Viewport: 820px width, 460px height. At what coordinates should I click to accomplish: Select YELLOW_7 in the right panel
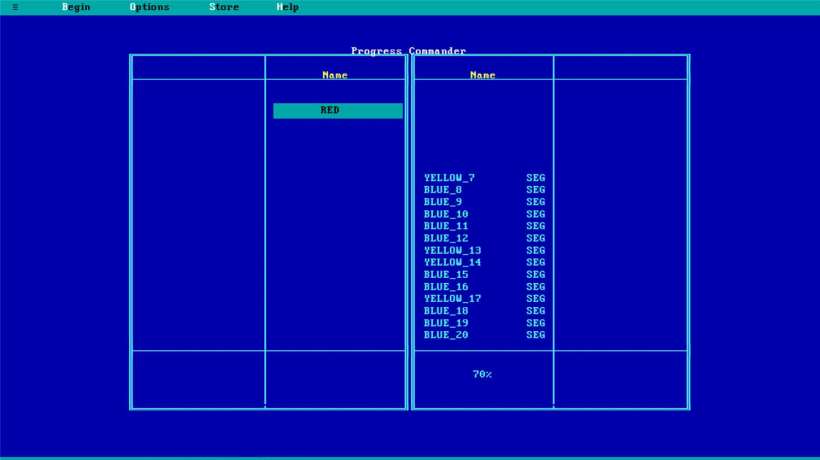(449, 178)
